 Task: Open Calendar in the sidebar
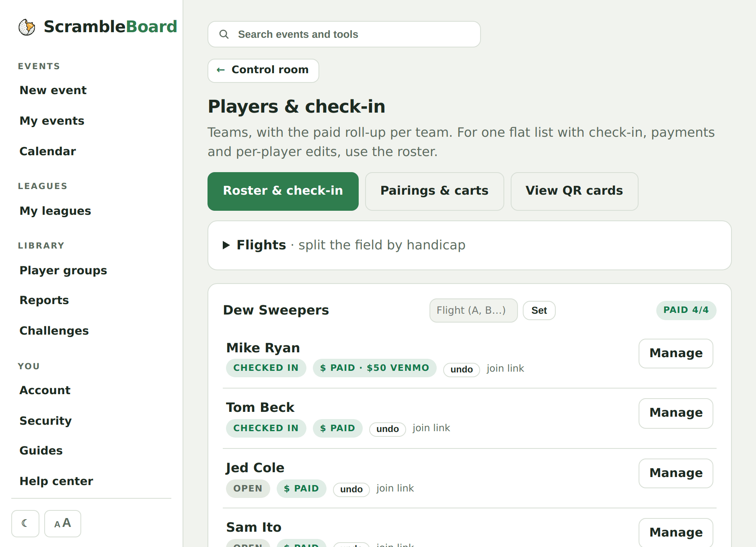point(48,152)
